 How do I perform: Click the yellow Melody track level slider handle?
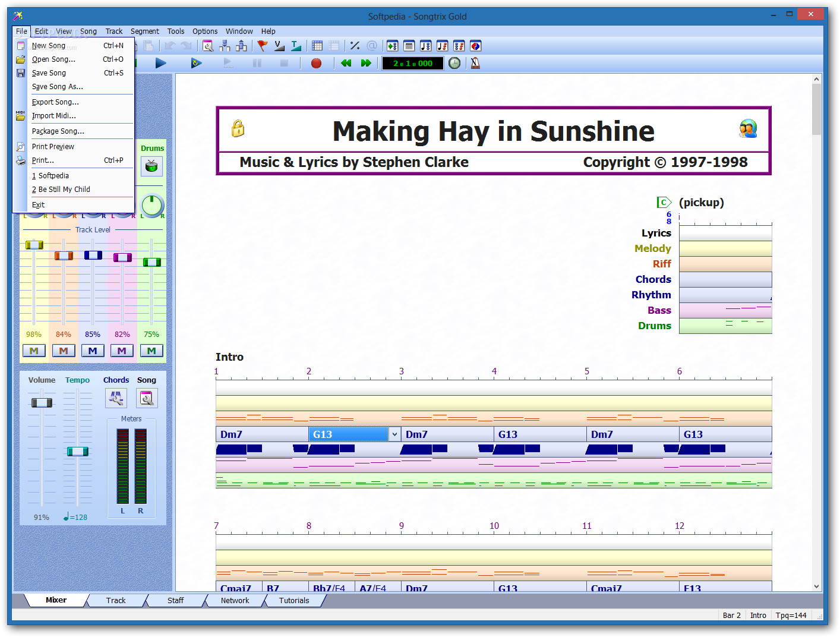(x=34, y=245)
